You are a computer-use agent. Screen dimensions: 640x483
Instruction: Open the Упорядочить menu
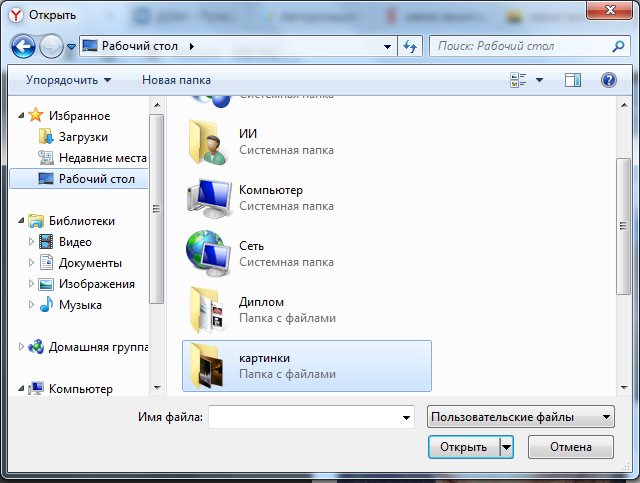(x=69, y=80)
